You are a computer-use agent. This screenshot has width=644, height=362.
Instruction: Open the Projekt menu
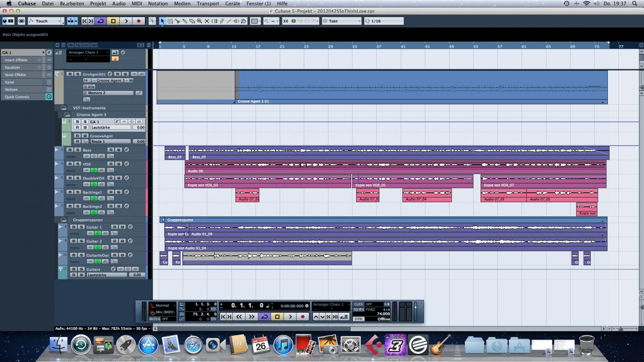(98, 3)
